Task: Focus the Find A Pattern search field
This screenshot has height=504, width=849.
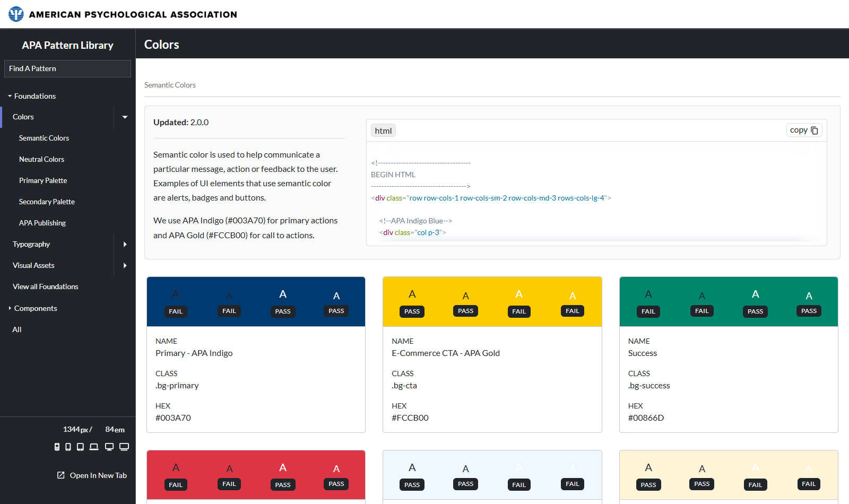Action: pyautogui.click(x=67, y=68)
